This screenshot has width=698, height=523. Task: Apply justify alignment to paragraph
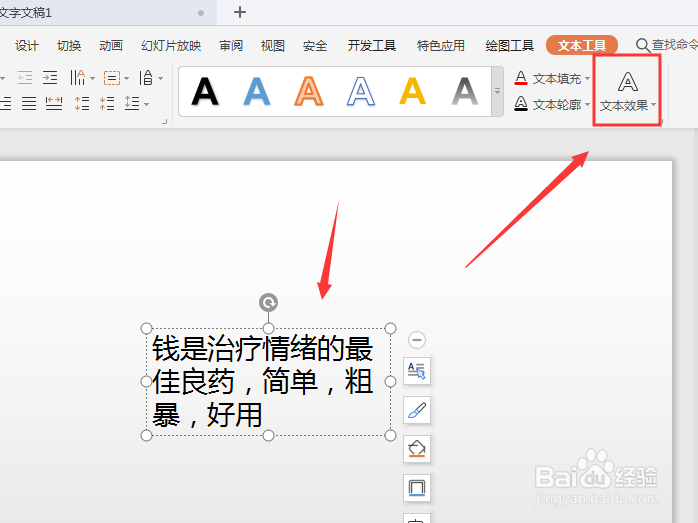[x=29, y=104]
